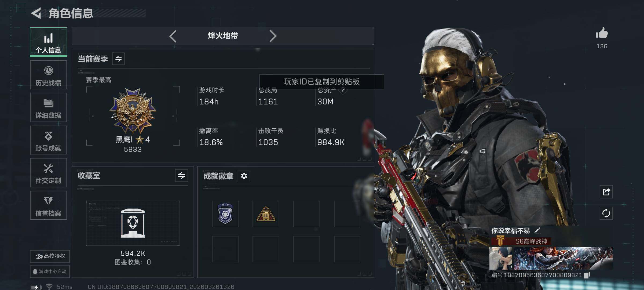Switch to next mode with right chevron
Screen dimensions: 644x290
point(273,36)
